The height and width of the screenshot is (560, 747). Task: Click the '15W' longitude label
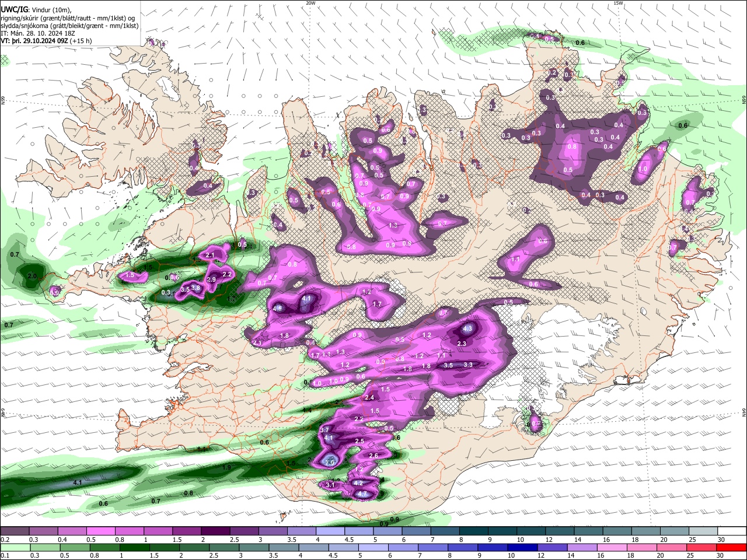619,3
